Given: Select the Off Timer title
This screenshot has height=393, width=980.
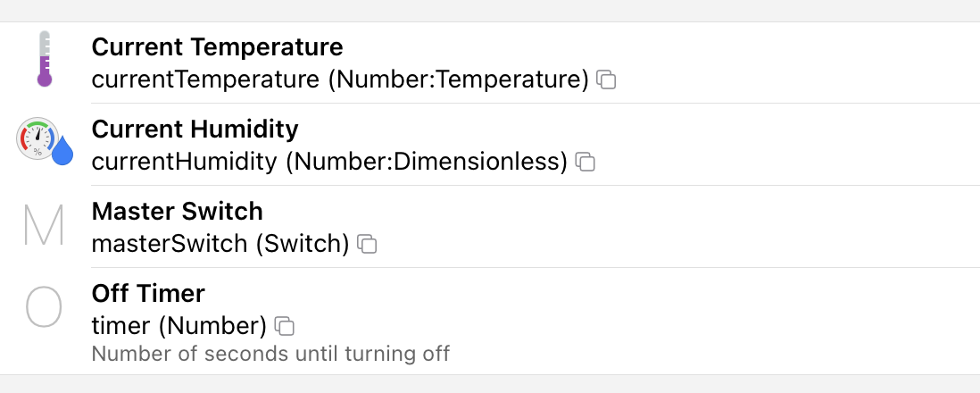Looking at the screenshot, I should coord(148,293).
